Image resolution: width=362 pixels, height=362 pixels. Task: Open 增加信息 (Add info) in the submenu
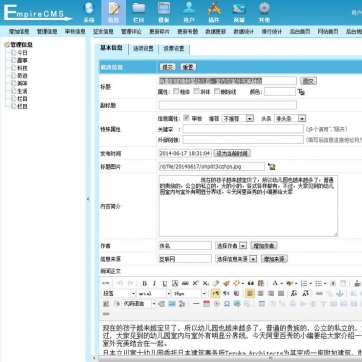[19, 32]
